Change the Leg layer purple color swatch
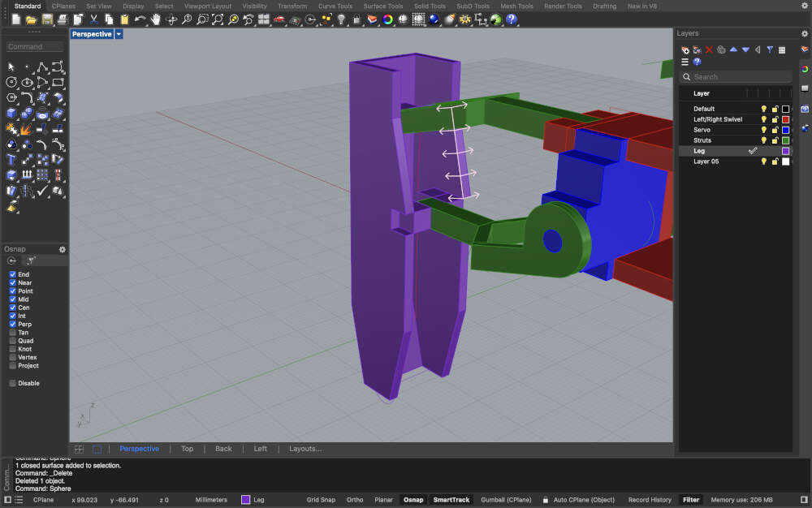812x508 pixels. [x=785, y=151]
